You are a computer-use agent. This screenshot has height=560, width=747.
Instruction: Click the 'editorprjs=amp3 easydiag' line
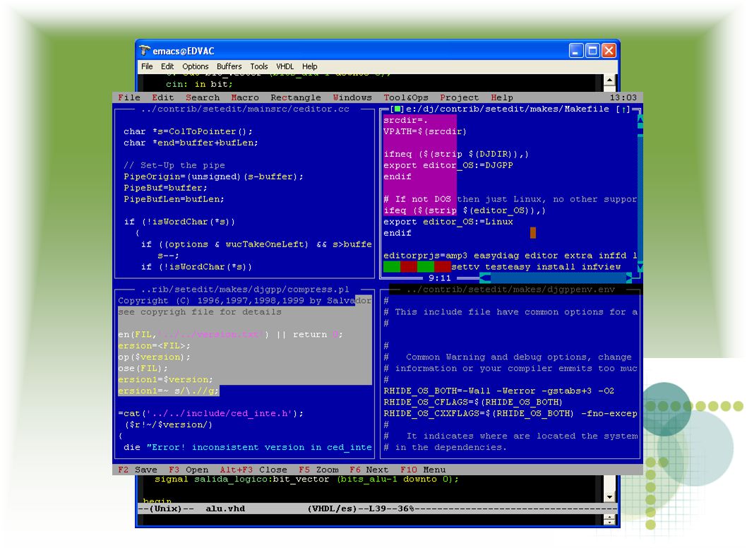pyautogui.click(x=510, y=256)
